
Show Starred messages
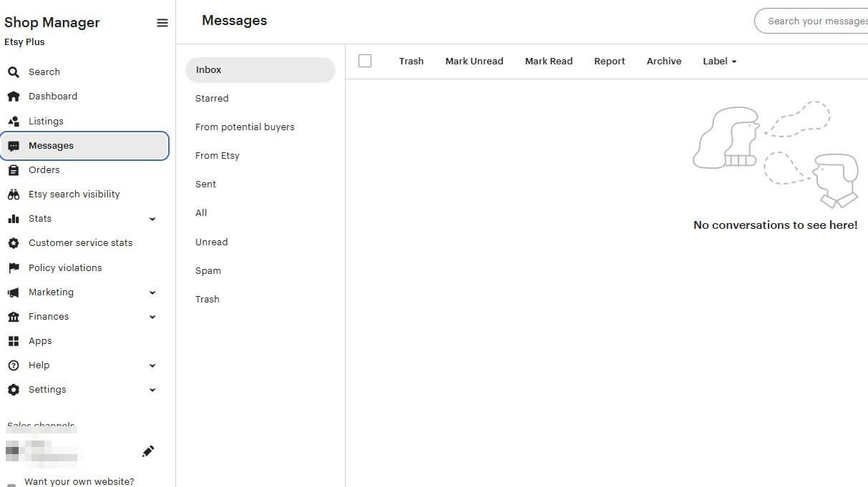[212, 99]
